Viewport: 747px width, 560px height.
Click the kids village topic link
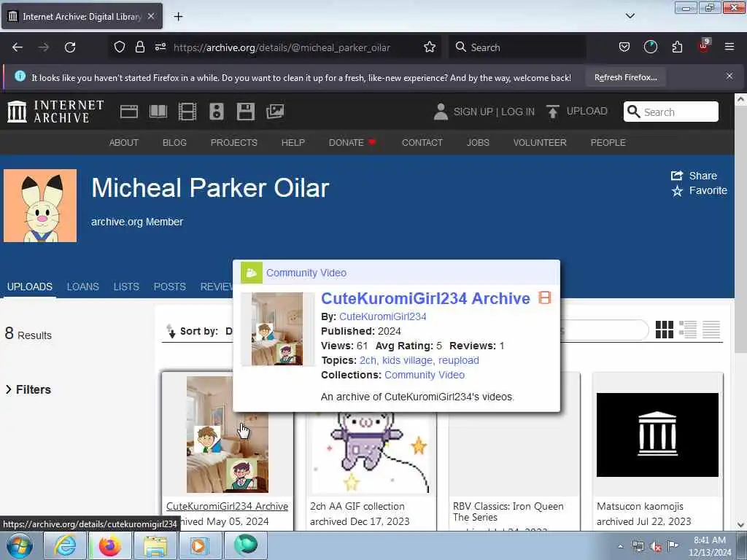(x=407, y=360)
